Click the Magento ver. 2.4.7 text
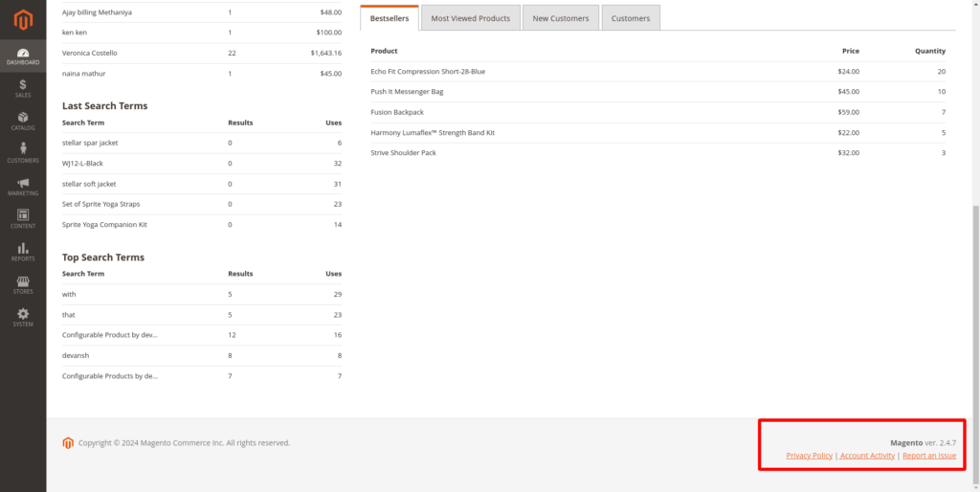Viewport: 980px width, 492px height. pos(924,442)
